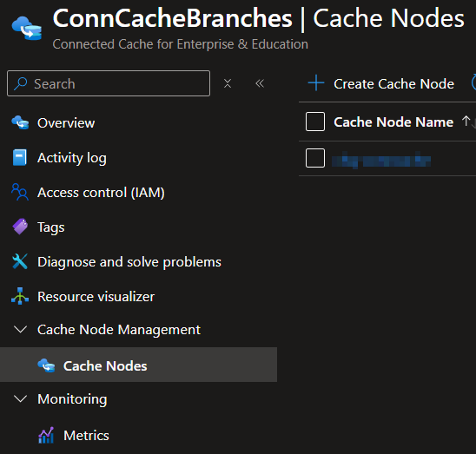Screen dimensions: 476x454
Task: Tick the select-all checkbox in header
Action: point(315,122)
